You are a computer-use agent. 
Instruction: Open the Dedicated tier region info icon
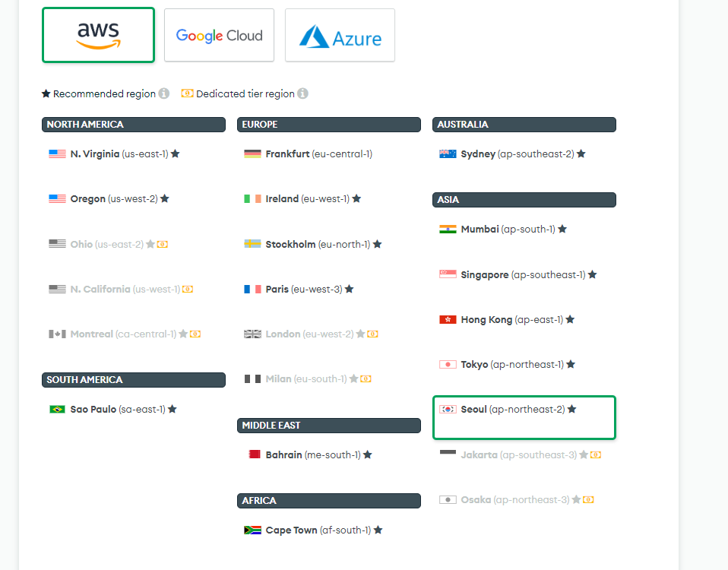(x=302, y=93)
